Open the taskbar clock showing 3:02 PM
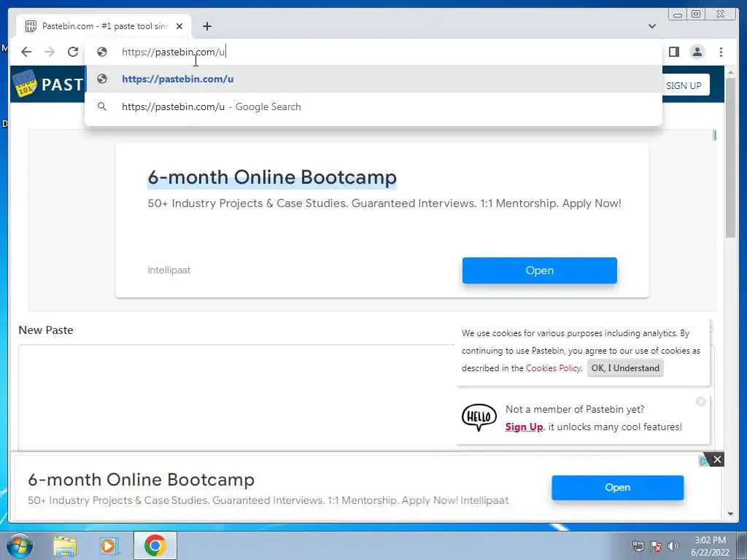The height and width of the screenshot is (560, 747). 710,545
